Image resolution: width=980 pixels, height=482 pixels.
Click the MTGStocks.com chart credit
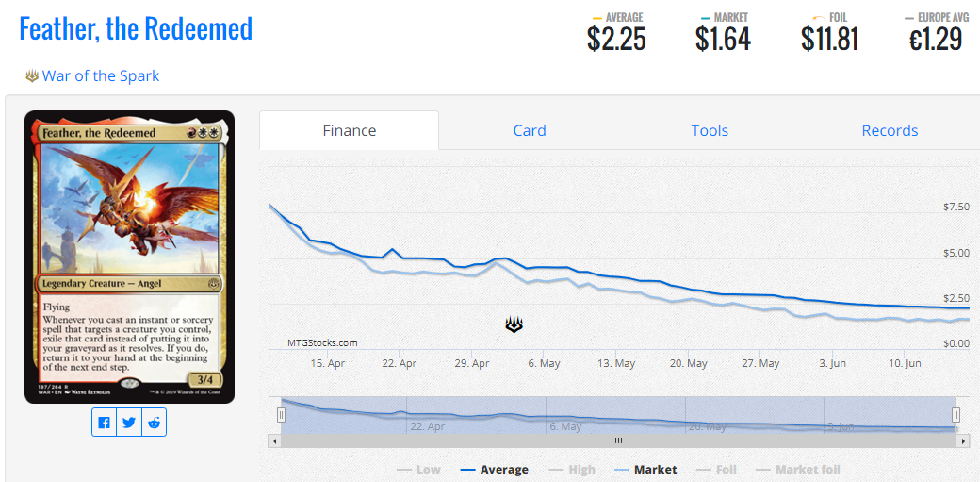point(322,342)
